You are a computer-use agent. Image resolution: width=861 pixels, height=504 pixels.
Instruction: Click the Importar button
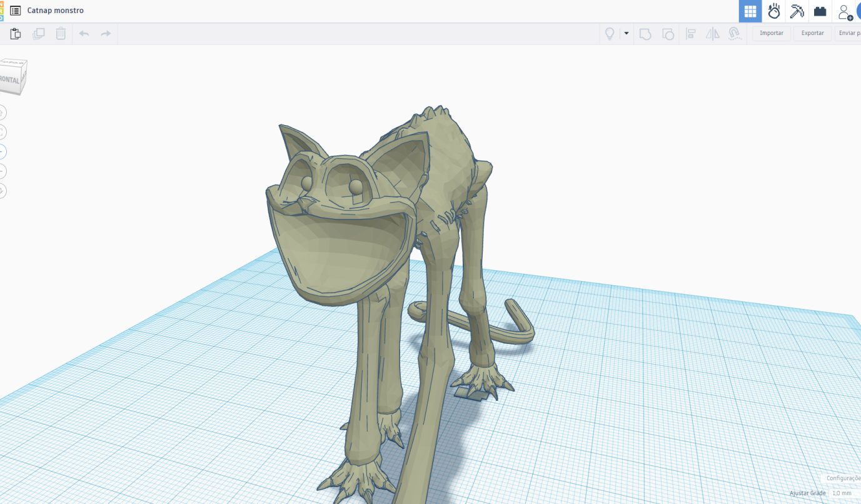click(x=772, y=33)
